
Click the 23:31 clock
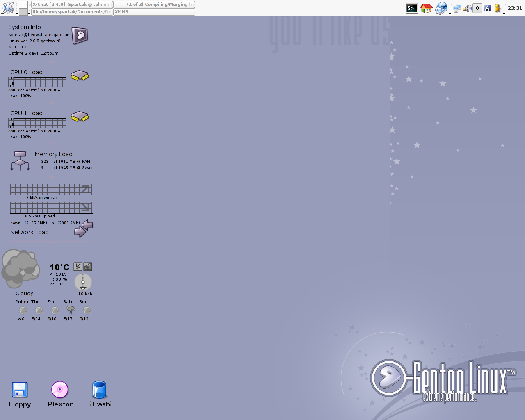515,8
